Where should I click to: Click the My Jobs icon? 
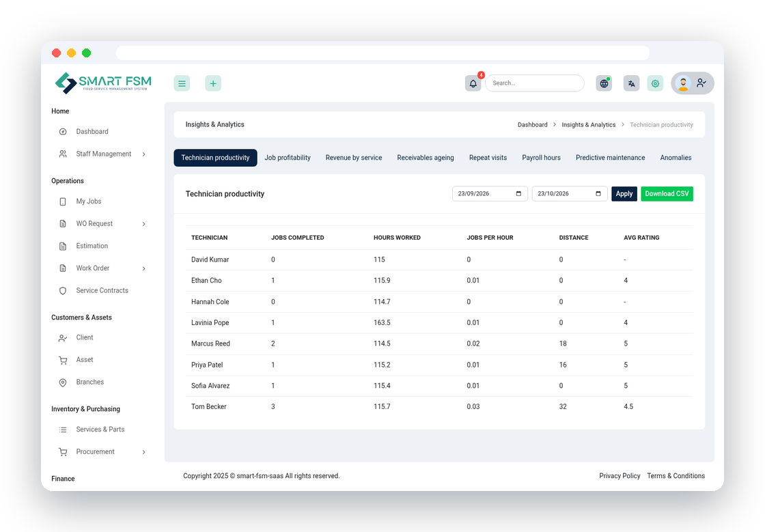tap(63, 201)
